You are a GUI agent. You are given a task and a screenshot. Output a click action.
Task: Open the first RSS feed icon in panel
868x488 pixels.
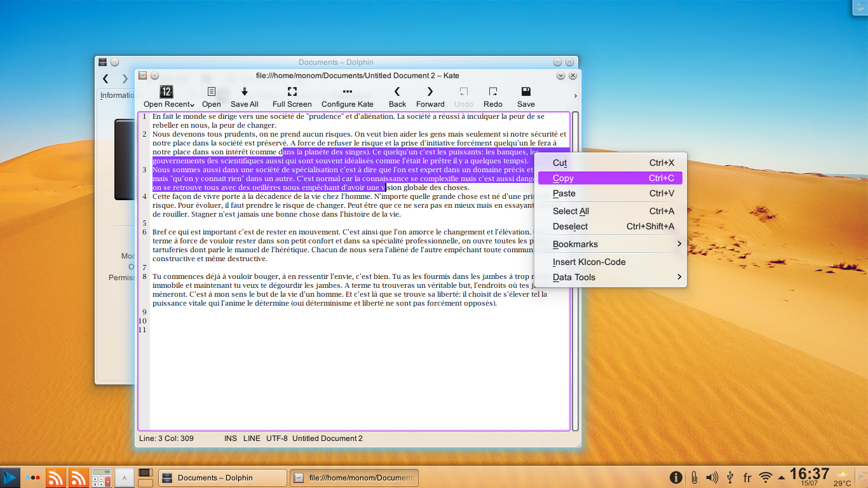click(x=57, y=477)
